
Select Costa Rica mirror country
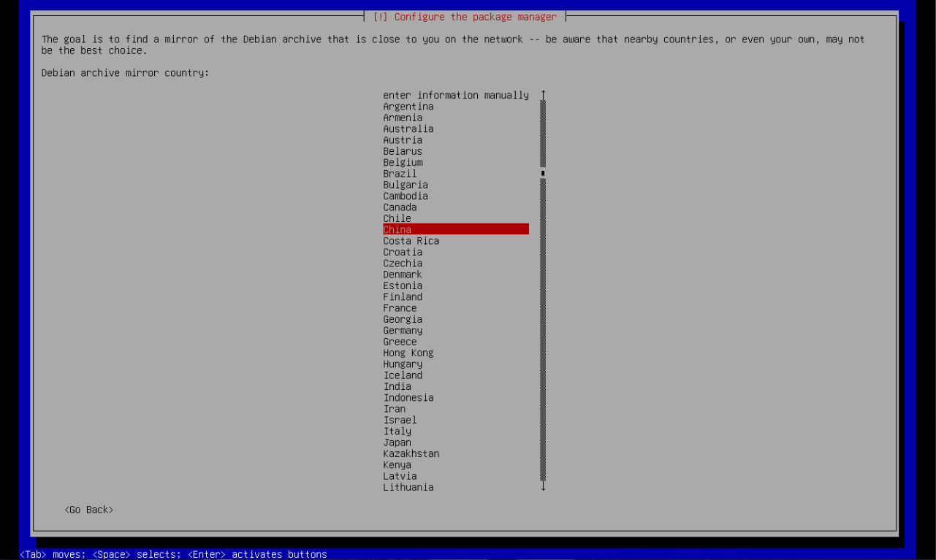tap(411, 241)
